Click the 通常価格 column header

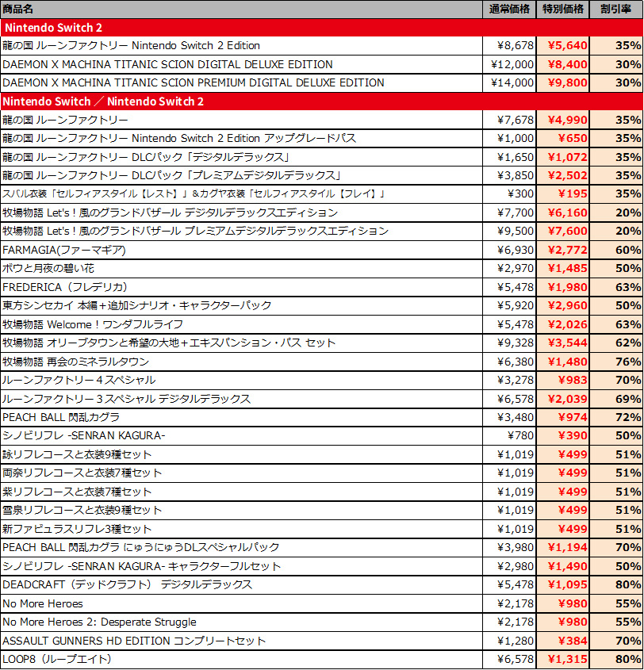point(509,9)
